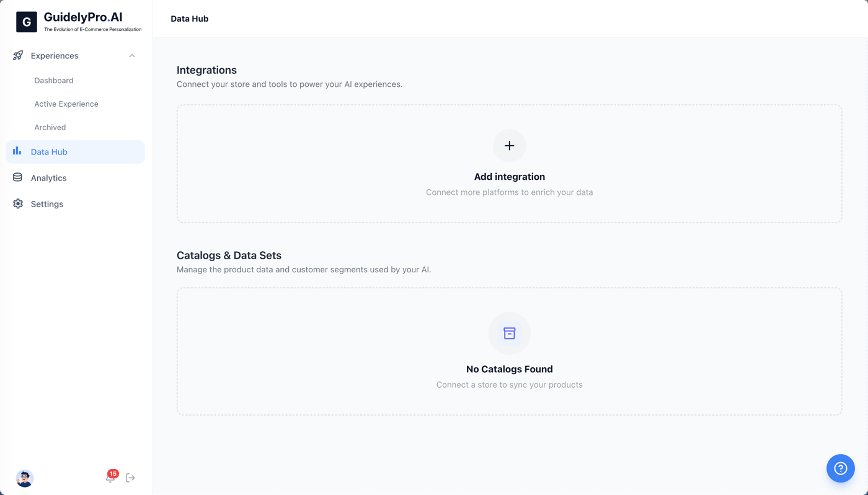
Task: Collapse the Experiences section chevron
Action: [x=132, y=56]
